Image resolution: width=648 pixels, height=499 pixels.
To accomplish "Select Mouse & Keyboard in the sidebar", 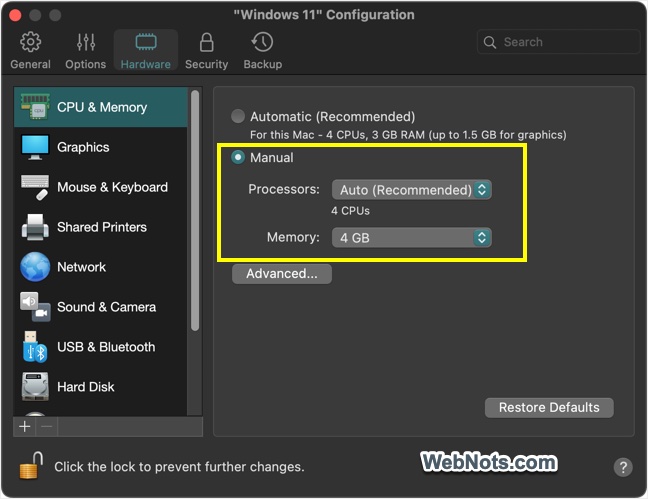I will coord(100,187).
